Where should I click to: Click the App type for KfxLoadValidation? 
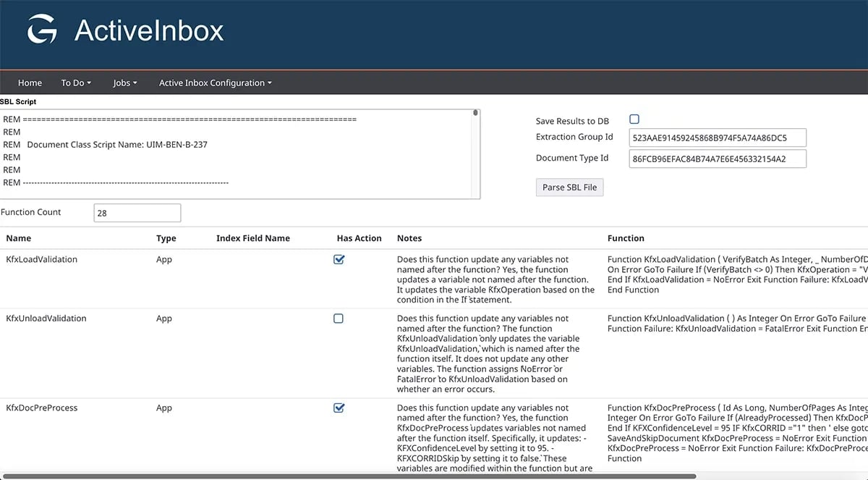coord(164,259)
